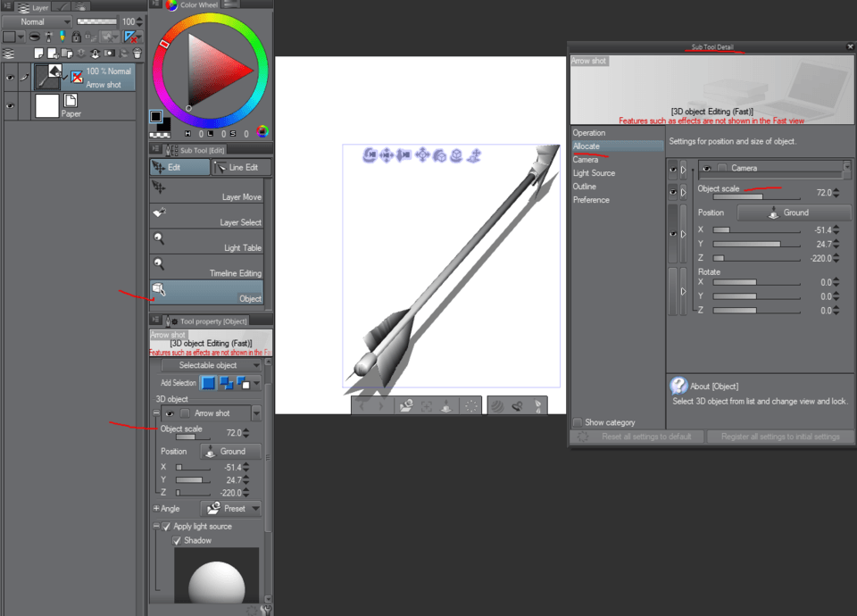Click the ground object icon below canvas

click(x=446, y=406)
